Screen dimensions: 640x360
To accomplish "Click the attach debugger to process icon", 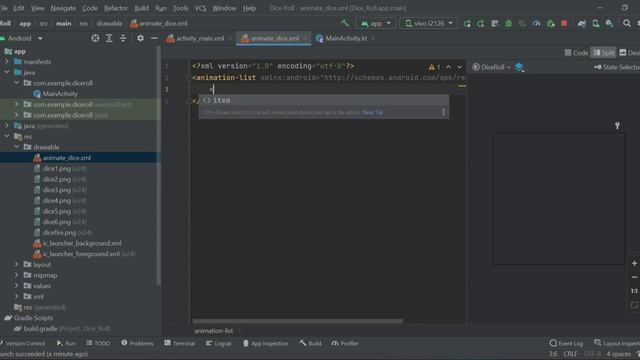I will tap(551, 24).
